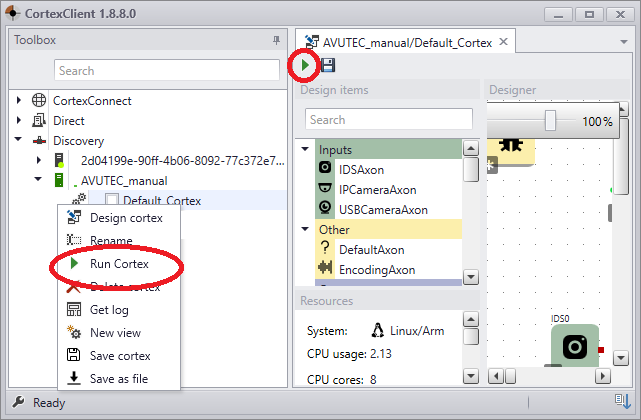Click server icon for 2d04199e device
Viewport: 641px width, 420px height.
pos(60,160)
